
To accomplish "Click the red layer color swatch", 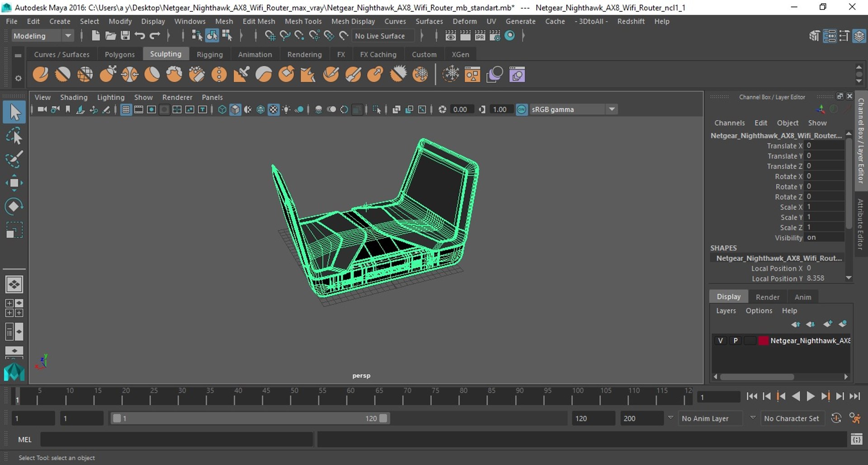I will pyautogui.click(x=763, y=341).
